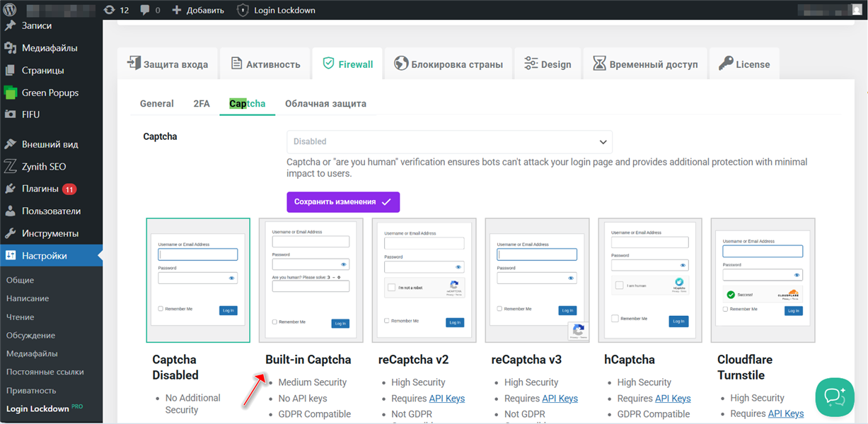Image resolution: width=868 pixels, height=424 pixels.
Task: Select the Captcha Disabled preview thumbnail
Action: coord(197,281)
